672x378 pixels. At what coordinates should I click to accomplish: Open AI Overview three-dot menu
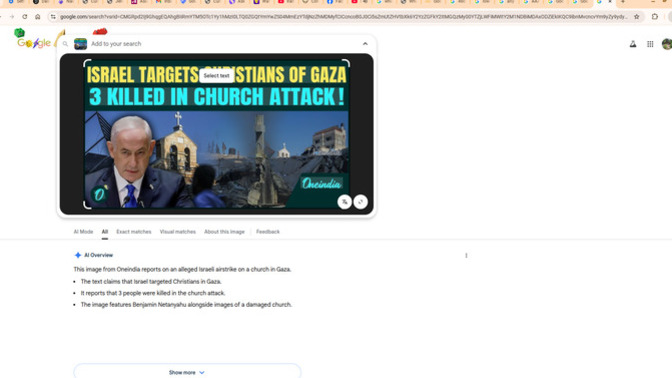pyautogui.click(x=466, y=255)
